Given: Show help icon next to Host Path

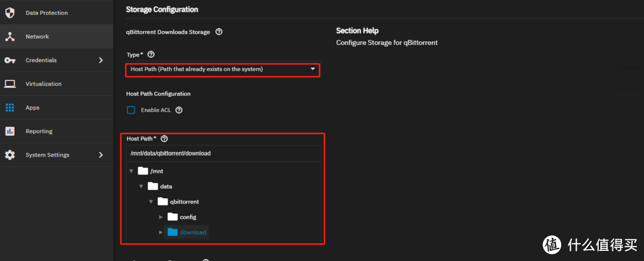Looking at the screenshot, I should pyautogui.click(x=164, y=139).
